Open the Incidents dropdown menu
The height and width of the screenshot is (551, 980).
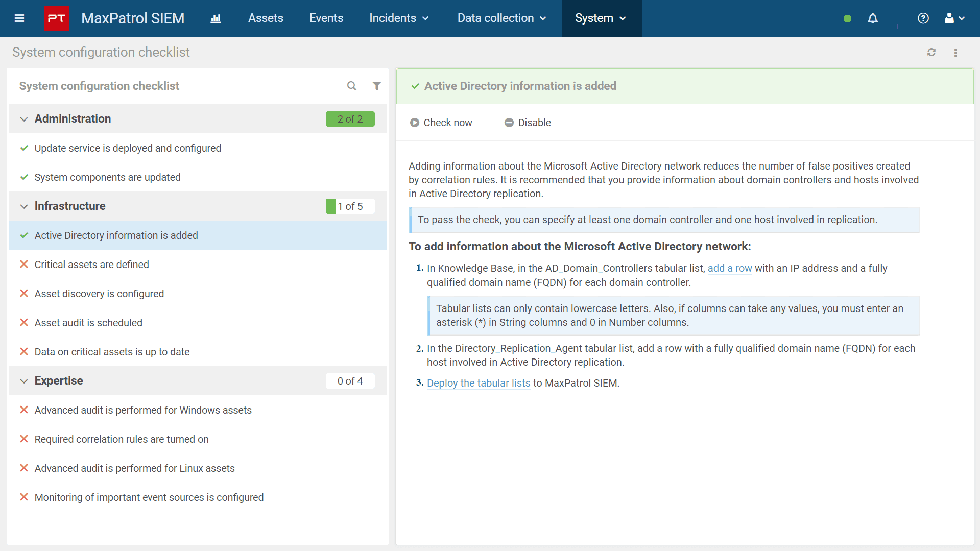(x=399, y=18)
